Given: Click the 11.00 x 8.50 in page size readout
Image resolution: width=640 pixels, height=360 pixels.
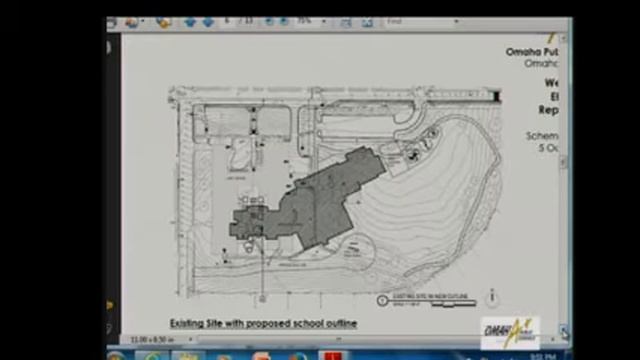Looking at the screenshot, I should coord(152,339).
